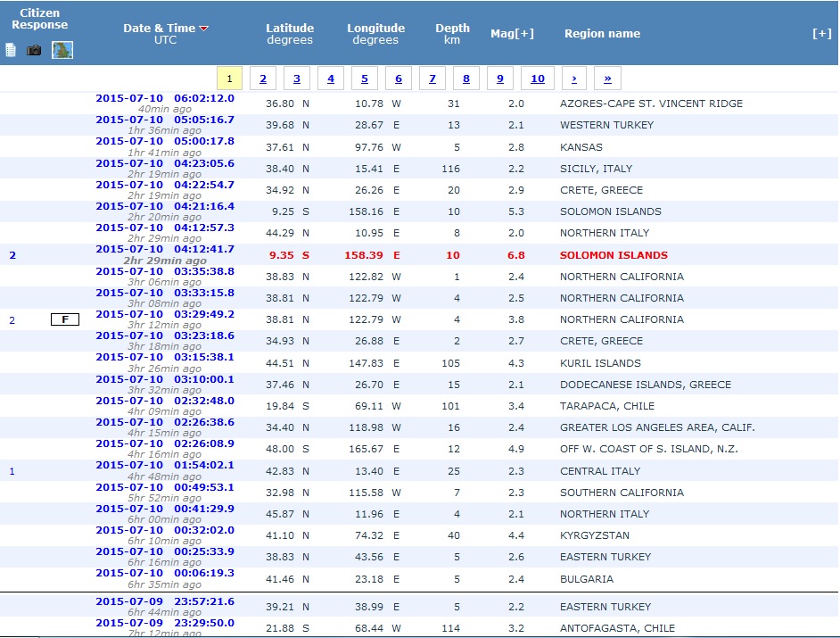Viewport: 840px width, 638px height.
Task: Click the F felt-report badge for Northern California
Action: tap(65, 319)
